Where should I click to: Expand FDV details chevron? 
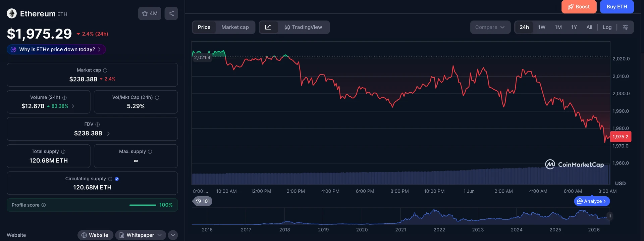coord(108,134)
